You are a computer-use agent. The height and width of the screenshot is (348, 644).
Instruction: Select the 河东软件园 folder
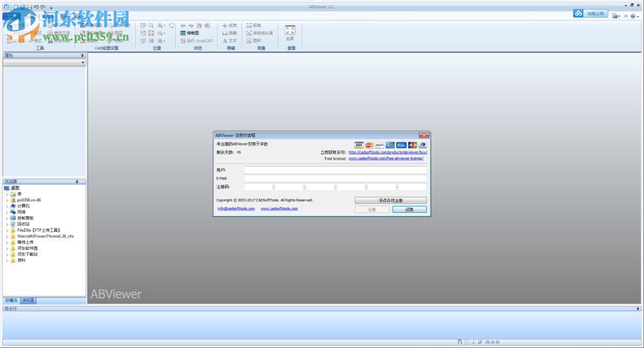(x=27, y=248)
